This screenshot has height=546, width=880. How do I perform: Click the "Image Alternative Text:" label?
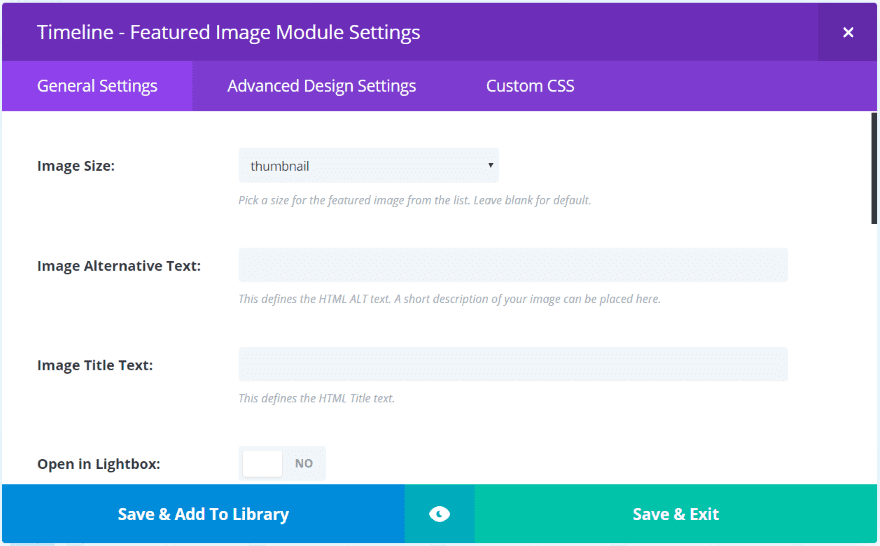tap(119, 266)
